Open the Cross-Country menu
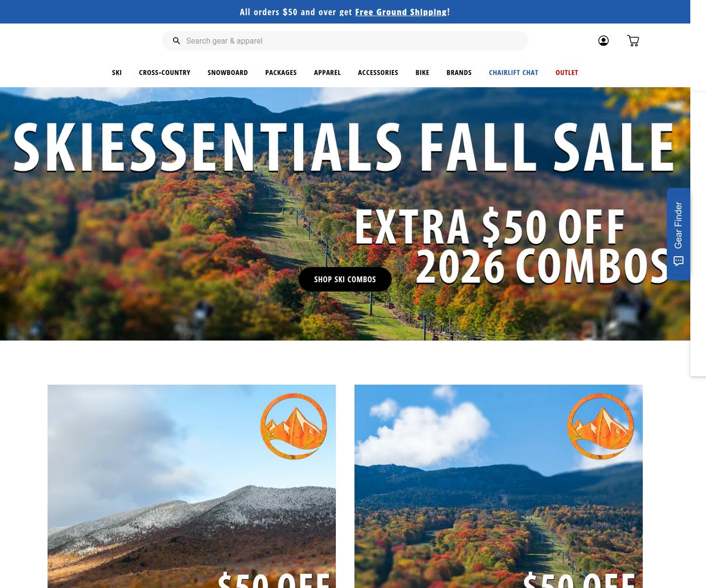The image size is (706, 588). click(x=165, y=73)
